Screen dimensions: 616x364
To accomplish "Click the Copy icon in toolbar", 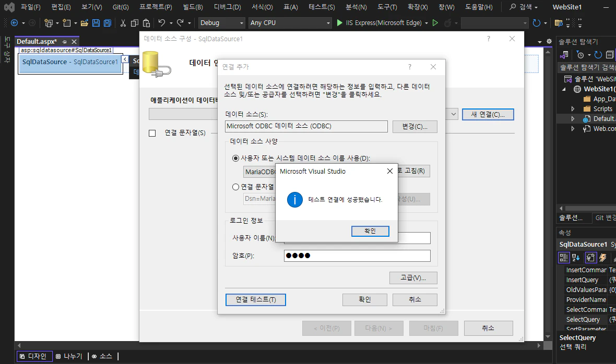I will click(134, 23).
